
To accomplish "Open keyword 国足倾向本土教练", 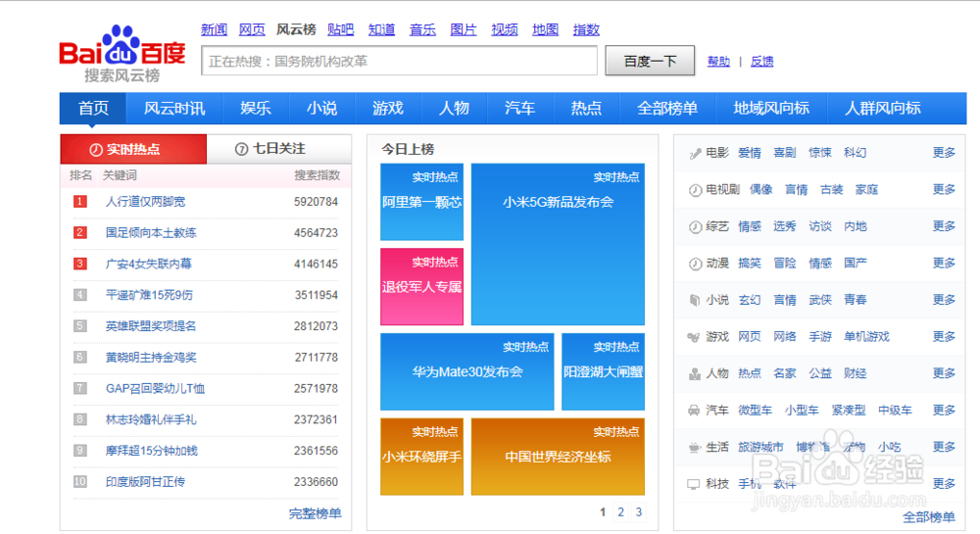I will [x=151, y=232].
